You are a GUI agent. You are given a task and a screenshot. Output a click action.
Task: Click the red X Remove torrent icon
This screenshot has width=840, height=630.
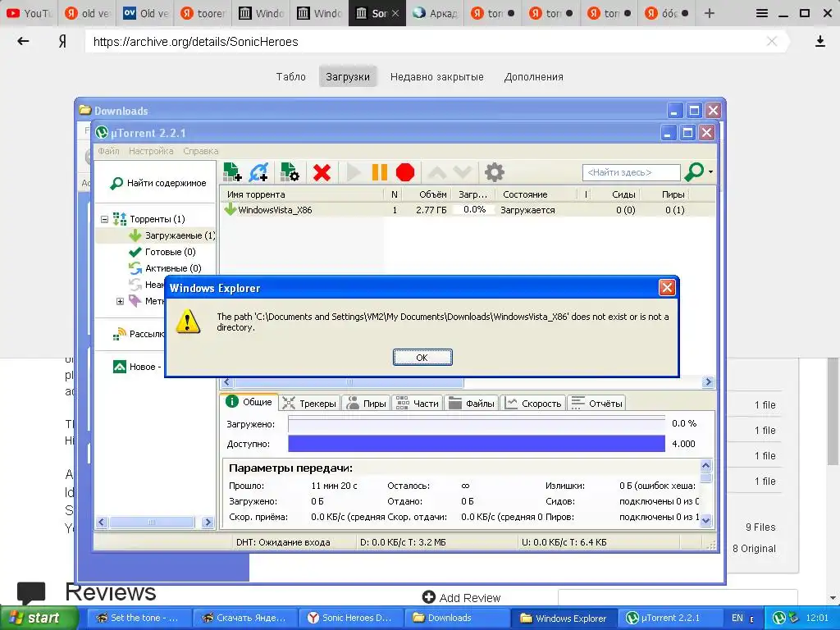tap(322, 172)
